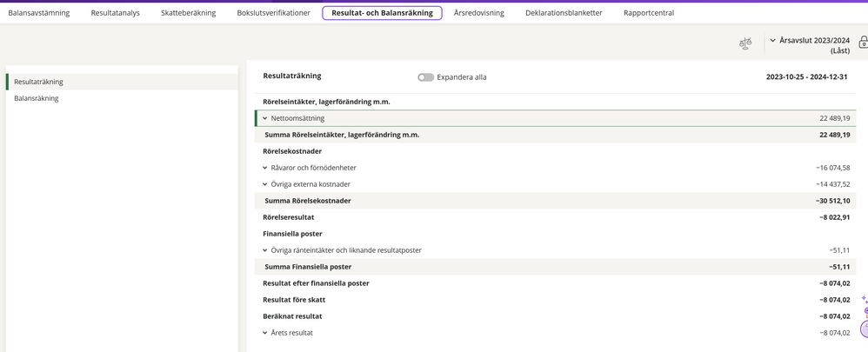The image size is (868, 352).
Task: Expand the Årets resultat row
Action: (x=265, y=333)
